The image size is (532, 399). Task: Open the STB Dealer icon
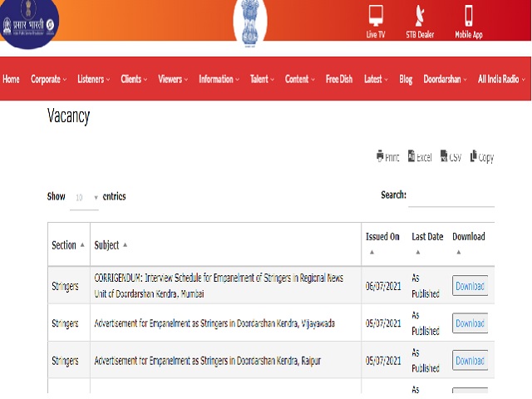coord(420,22)
